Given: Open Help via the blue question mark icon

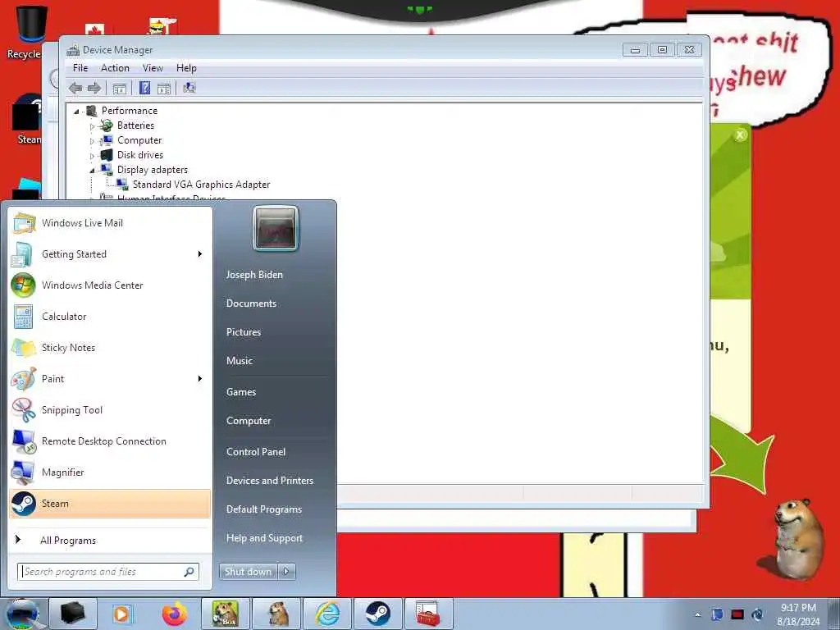Looking at the screenshot, I should click(144, 88).
